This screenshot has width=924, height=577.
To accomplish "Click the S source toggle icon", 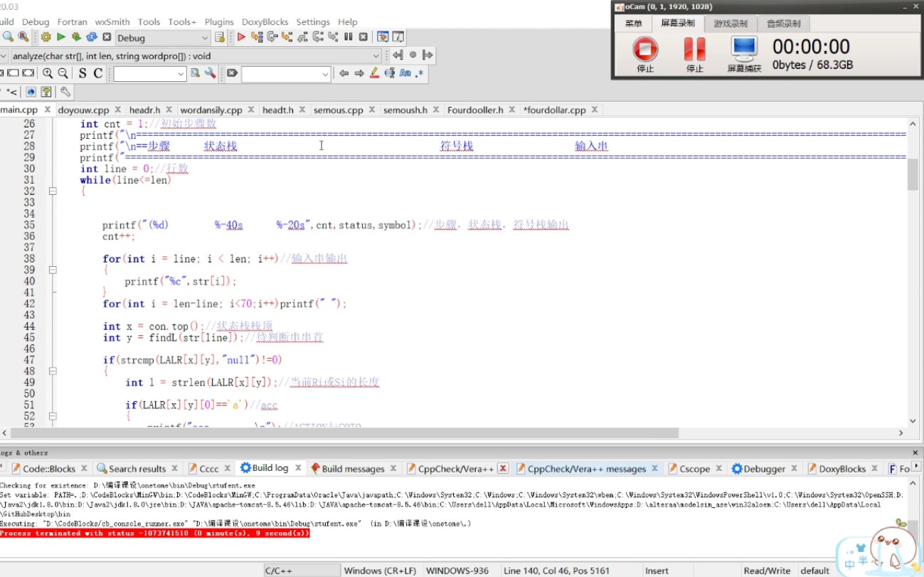I will tap(82, 73).
